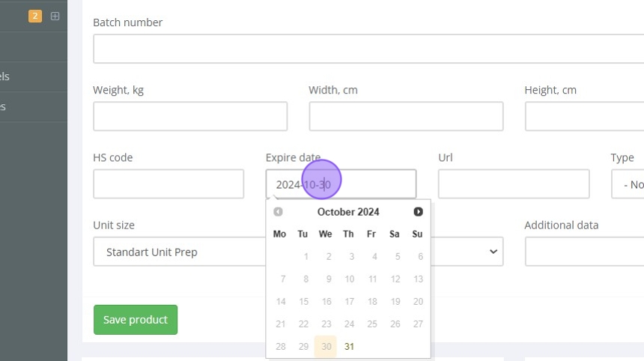Select day 31 in the calendar
This screenshot has width=644, height=361.
point(349,347)
